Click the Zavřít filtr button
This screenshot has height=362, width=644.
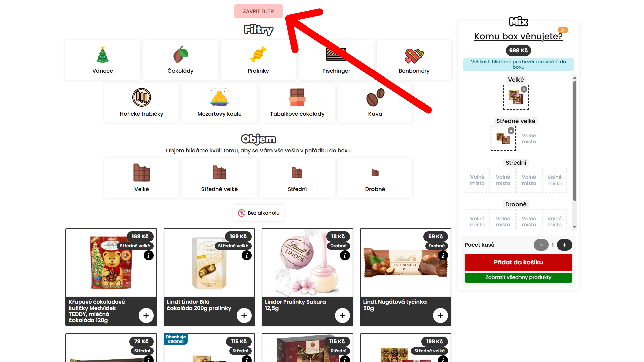258,11
